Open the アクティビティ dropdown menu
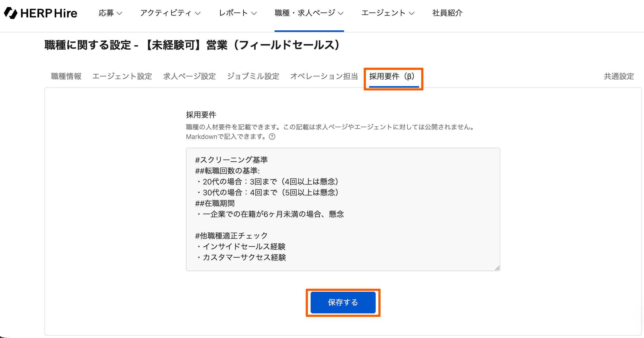 pos(170,13)
